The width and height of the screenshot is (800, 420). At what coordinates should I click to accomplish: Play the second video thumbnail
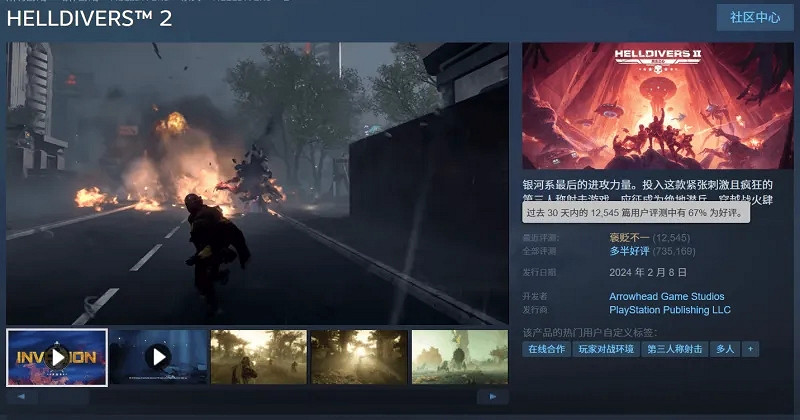pos(159,357)
